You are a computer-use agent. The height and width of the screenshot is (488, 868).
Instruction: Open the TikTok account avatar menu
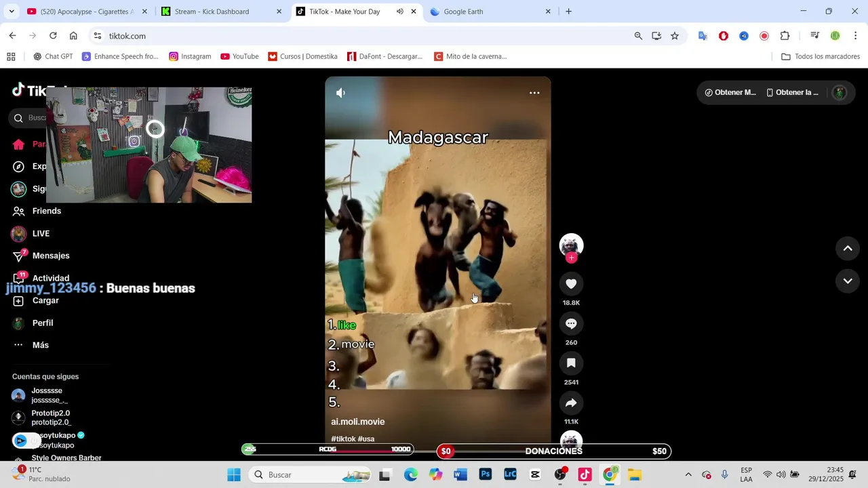coord(840,93)
